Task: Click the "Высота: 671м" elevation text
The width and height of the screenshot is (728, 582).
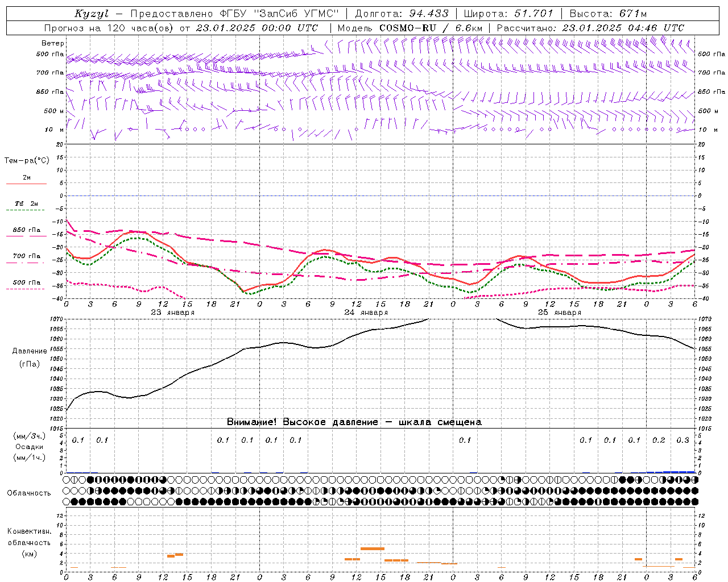Action: tap(609, 14)
